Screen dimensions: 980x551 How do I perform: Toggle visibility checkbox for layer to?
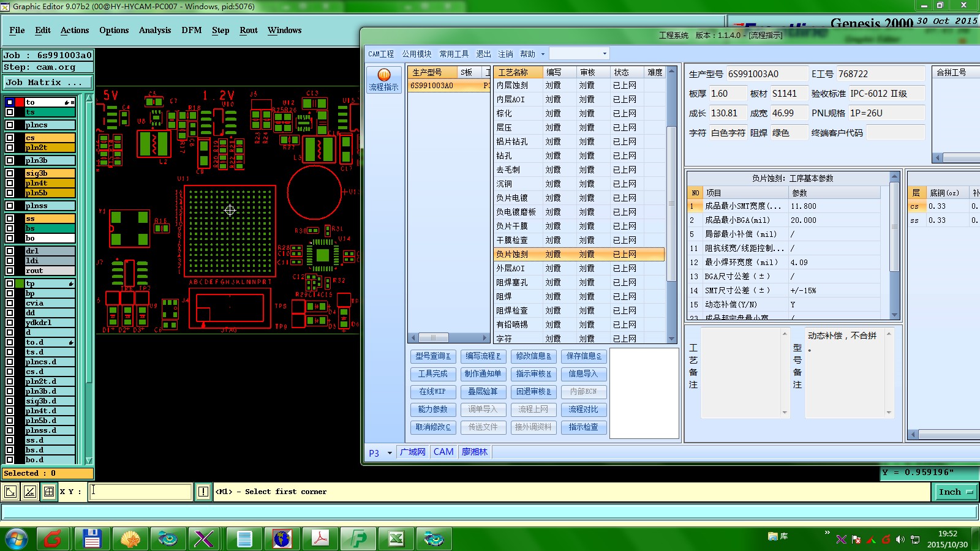pos(10,102)
